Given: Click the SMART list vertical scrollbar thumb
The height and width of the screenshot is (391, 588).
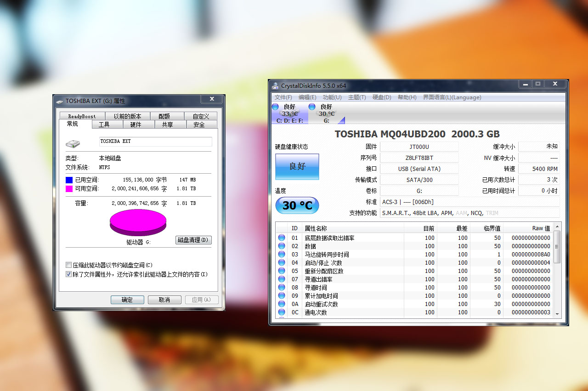Looking at the screenshot, I should coord(557,247).
